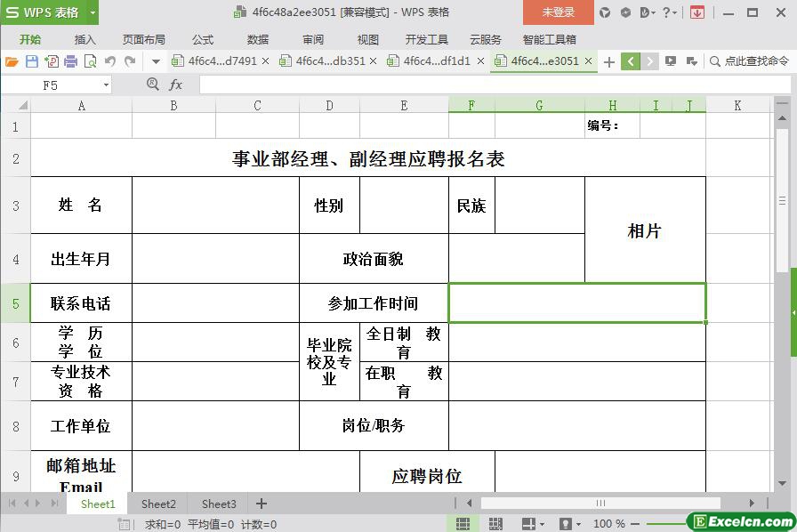
Task: Open the 插入 ribbon tab
Action: [85, 39]
